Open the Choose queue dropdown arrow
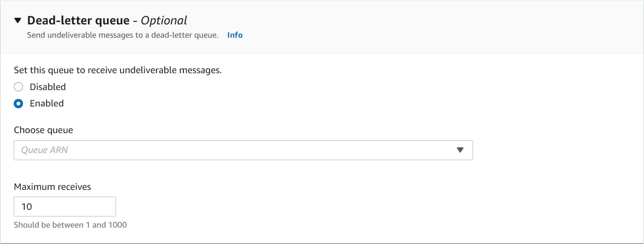This screenshot has height=244, width=644. (x=460, y=150)
